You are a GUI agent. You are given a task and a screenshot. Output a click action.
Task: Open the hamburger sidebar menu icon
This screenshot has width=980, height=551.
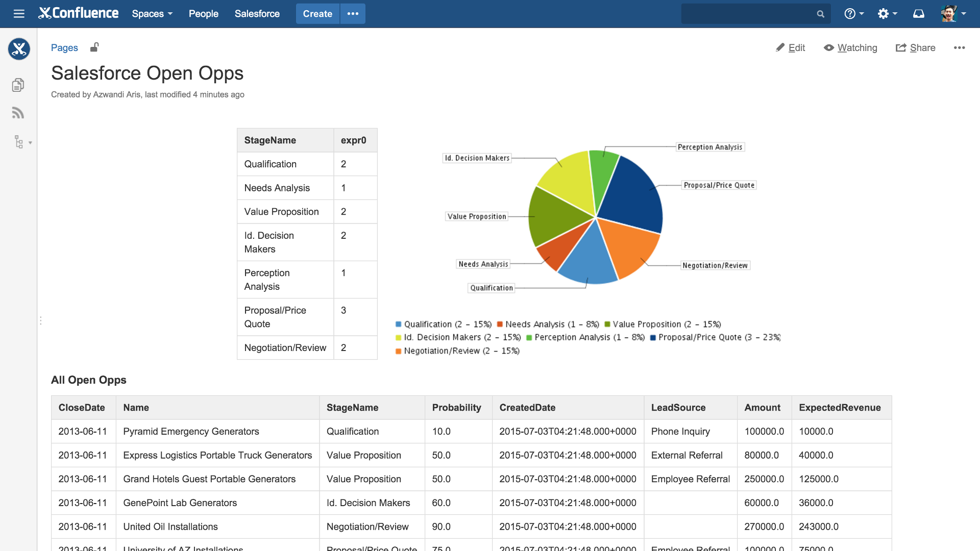19,14
